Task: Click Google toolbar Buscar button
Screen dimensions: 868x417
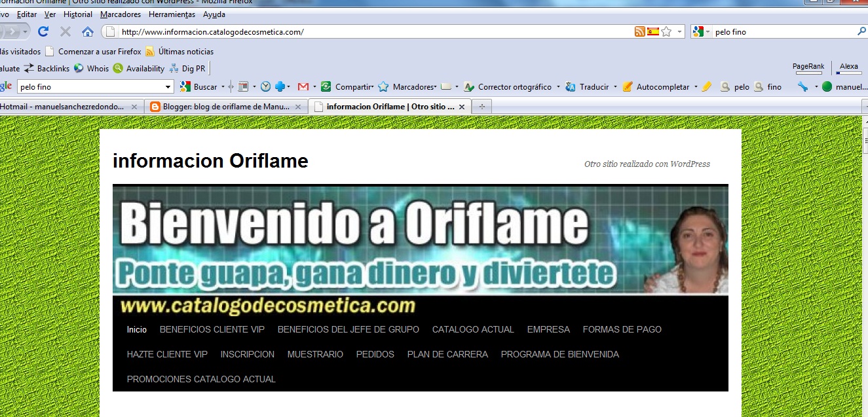Action: point(198,86)
